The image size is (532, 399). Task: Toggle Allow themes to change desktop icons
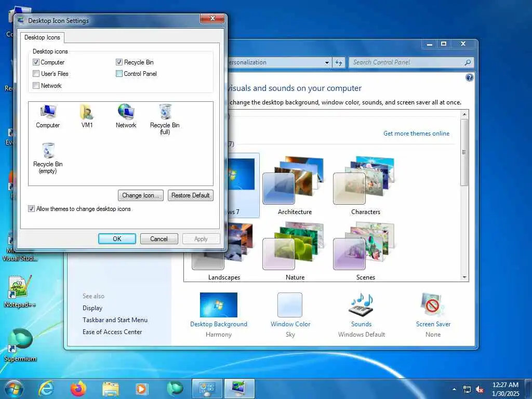[x=32, y=209]
